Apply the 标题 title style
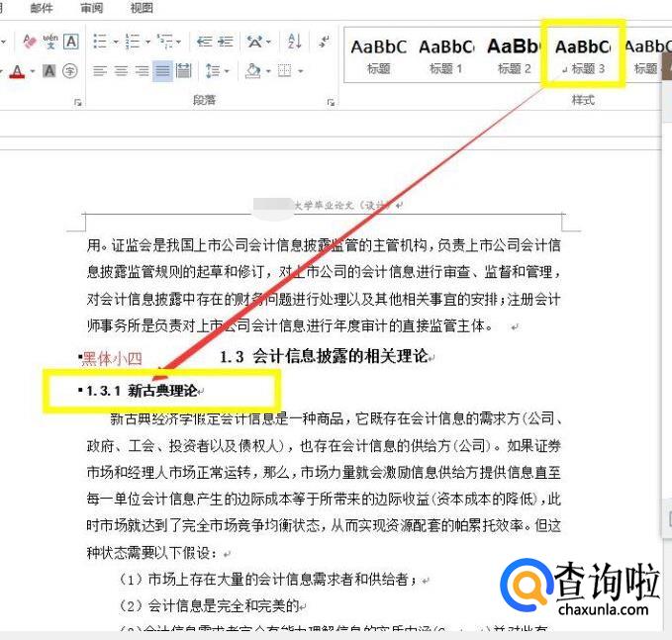 point(378,55)
